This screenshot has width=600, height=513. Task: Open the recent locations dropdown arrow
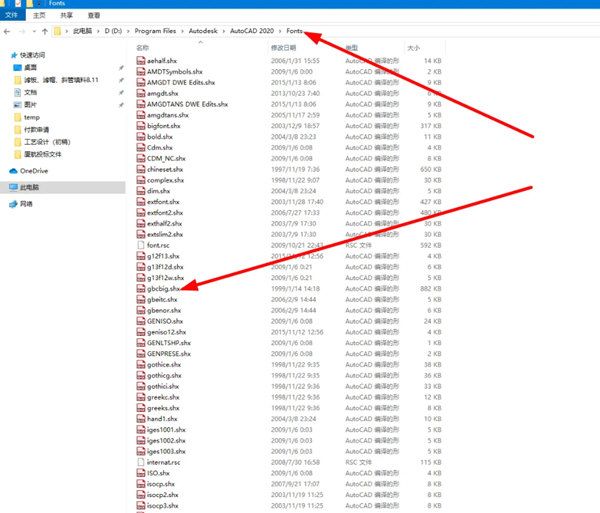(x=34, y=31)
